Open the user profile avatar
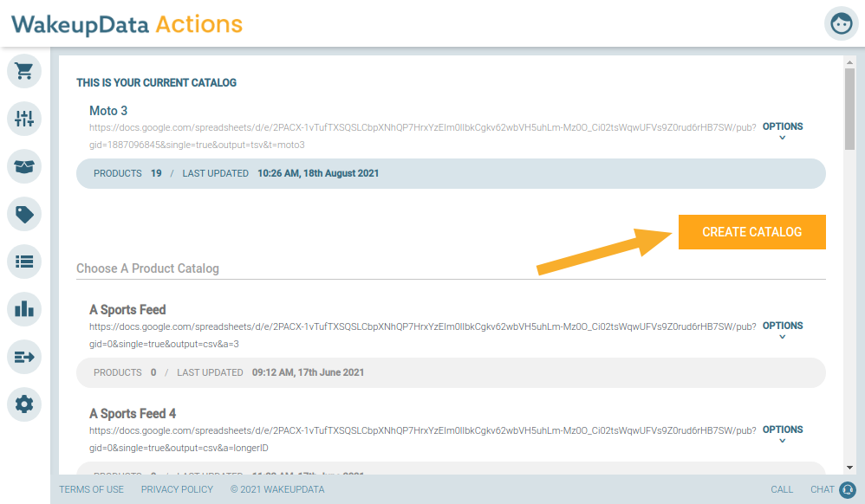865x504 pixels. click(x=842, y=23)
